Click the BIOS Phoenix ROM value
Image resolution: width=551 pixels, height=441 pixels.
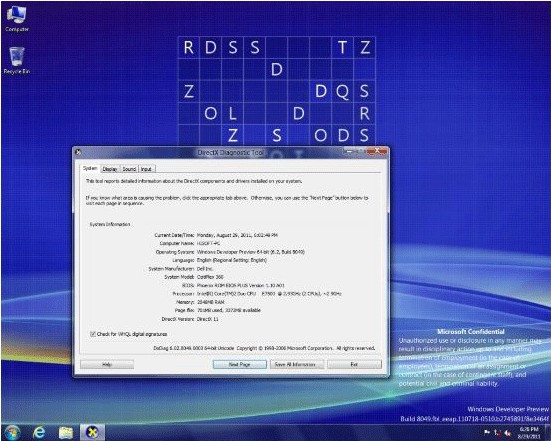[x=241, y=286]
